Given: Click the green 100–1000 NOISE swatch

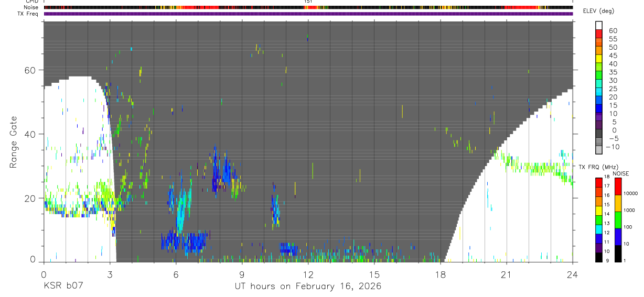Looking at the screenshot, I should click(618, 220).
